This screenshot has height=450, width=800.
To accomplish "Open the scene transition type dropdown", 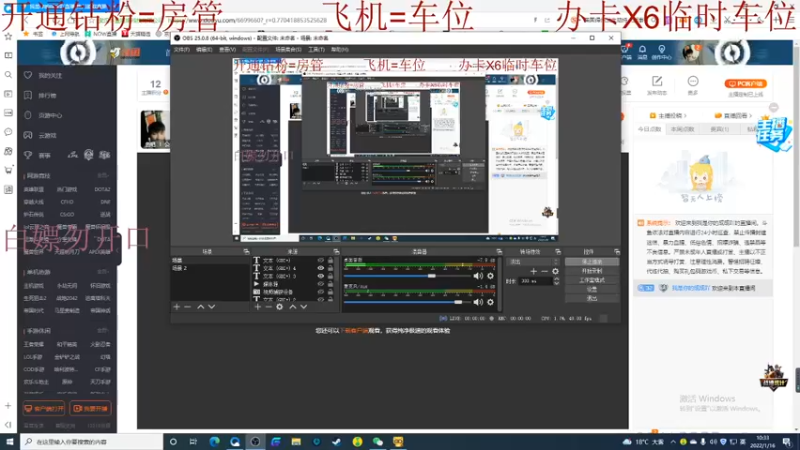I will pos(533,262).
